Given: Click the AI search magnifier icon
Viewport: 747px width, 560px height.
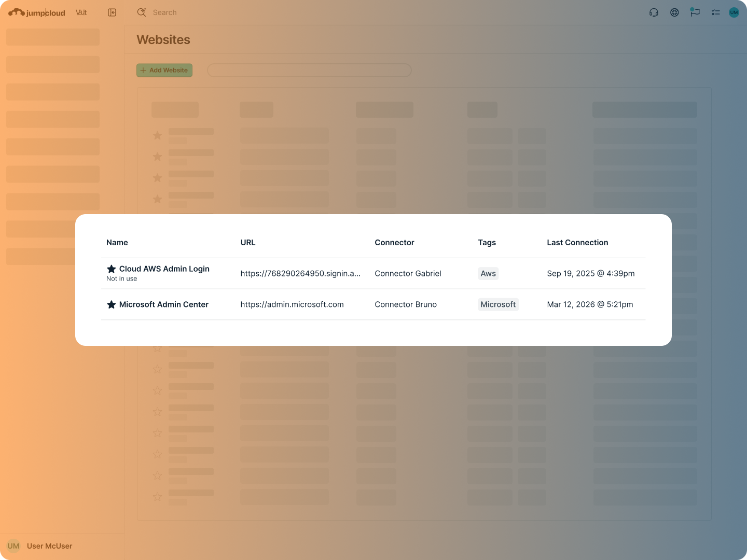Looking at the screenshot, I should [x=142, y=12].
